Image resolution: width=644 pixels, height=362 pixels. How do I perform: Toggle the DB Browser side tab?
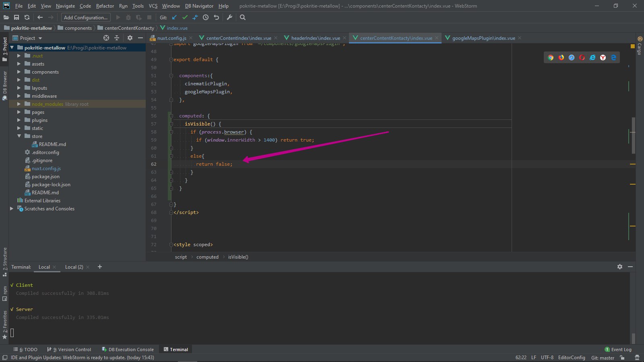tap(5, 85)
